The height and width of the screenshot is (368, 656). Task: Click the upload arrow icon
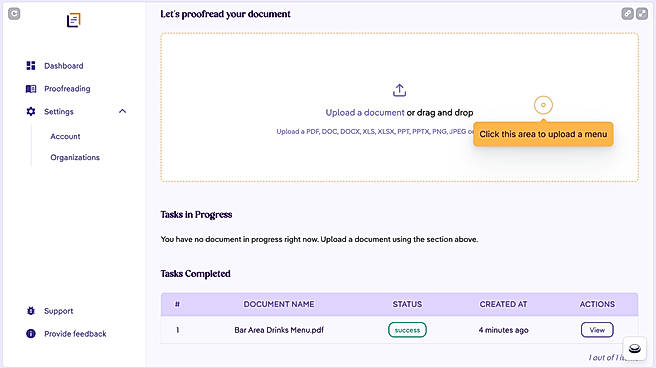pyautogui.click(x=400, y=90)
